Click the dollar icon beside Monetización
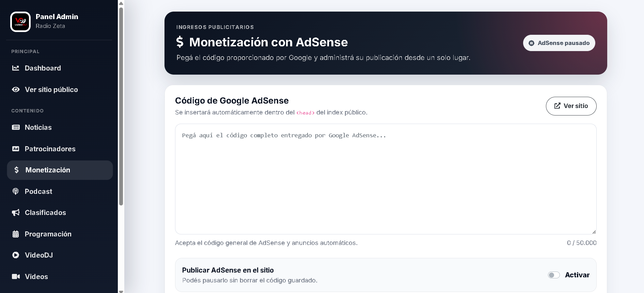This screenshot has height=293, width=644. pos(16,170)
